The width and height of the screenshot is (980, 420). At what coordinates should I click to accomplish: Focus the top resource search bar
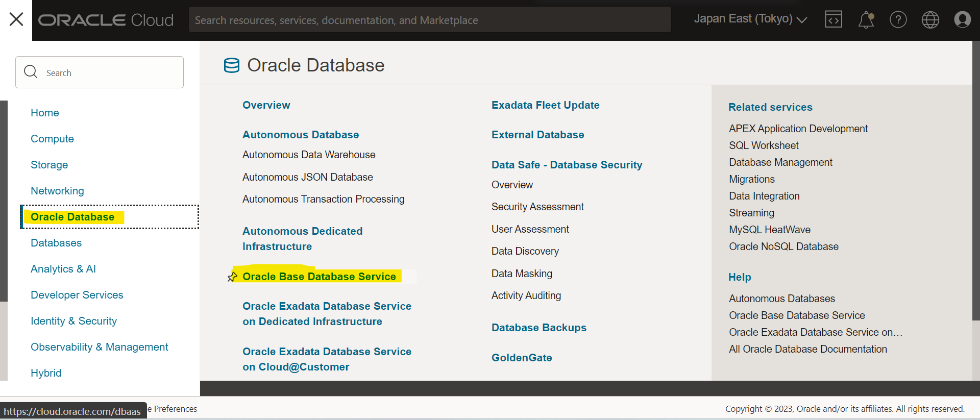point(430,20)
